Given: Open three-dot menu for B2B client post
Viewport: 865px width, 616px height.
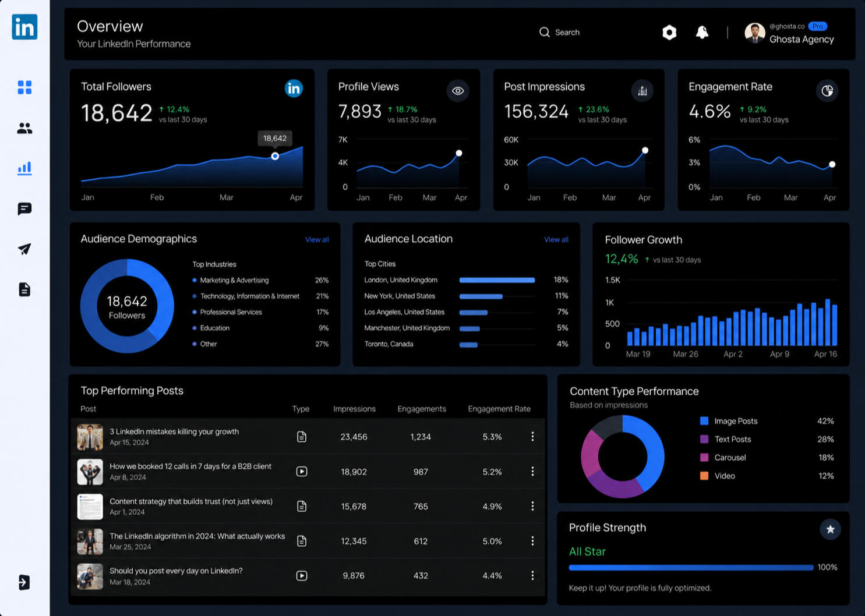Looking at the screenshot, I should [x=532, y=472].
